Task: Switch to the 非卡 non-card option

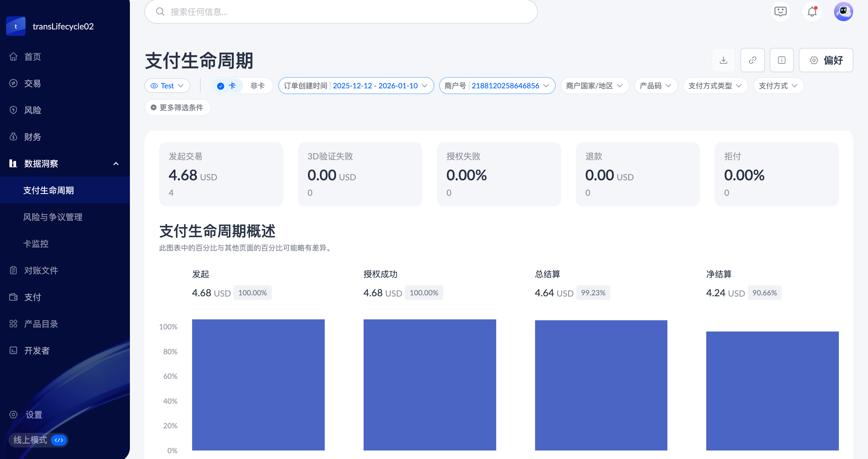Action: pyautogui.click(x=257, y=86)
